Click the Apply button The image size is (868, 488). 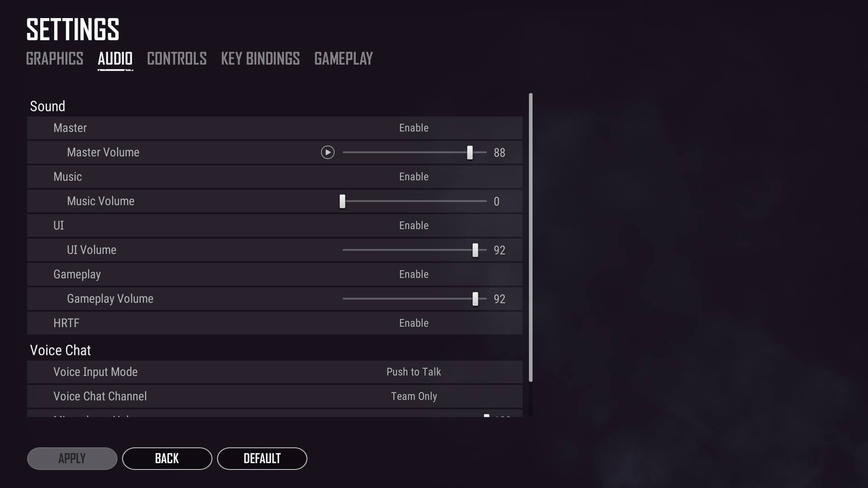point(71,458)
